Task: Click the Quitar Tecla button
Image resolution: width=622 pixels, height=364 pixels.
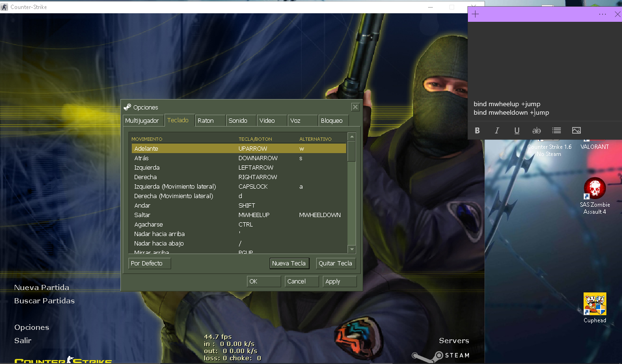Action: tap(336, 264)
